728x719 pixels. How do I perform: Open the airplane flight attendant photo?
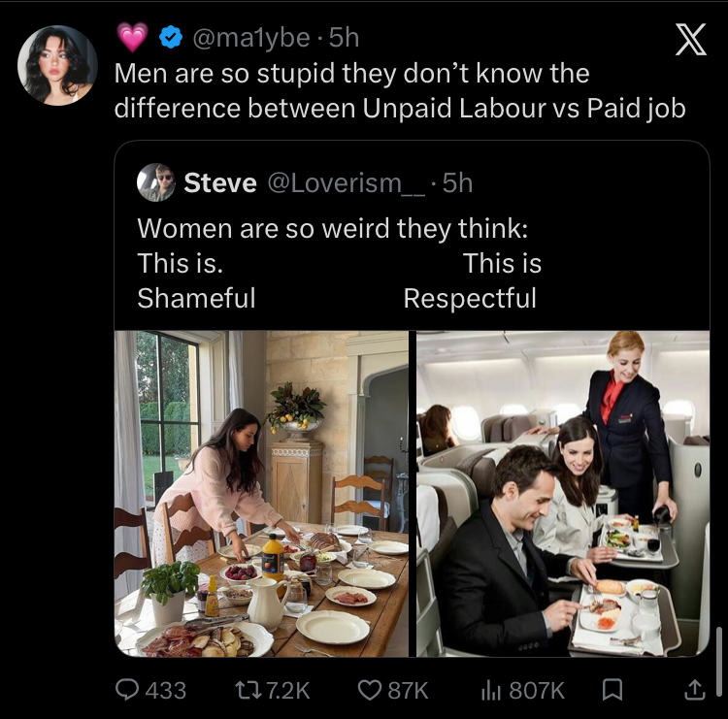coord(563,494)
